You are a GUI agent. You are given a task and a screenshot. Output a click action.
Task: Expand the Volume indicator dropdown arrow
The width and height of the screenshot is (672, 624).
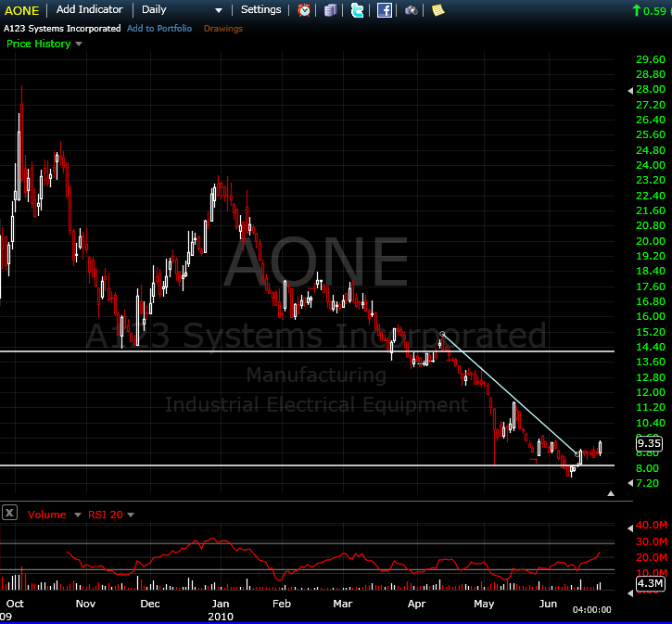[78, 515]
